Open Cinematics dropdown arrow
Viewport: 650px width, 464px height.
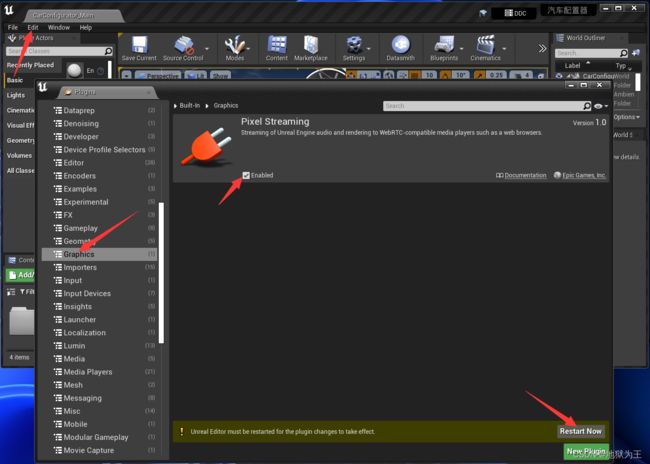click(x=504, y=49)
